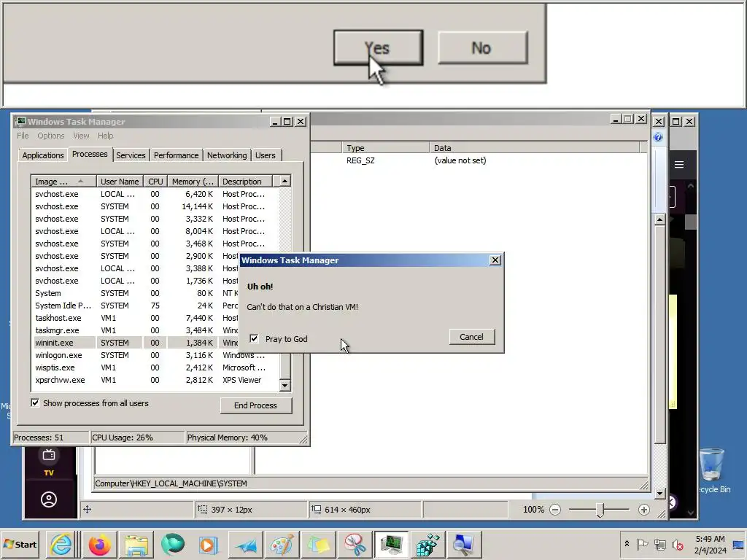Sort processes by Memory column header
Screen dimensions: 747x560
193,182
